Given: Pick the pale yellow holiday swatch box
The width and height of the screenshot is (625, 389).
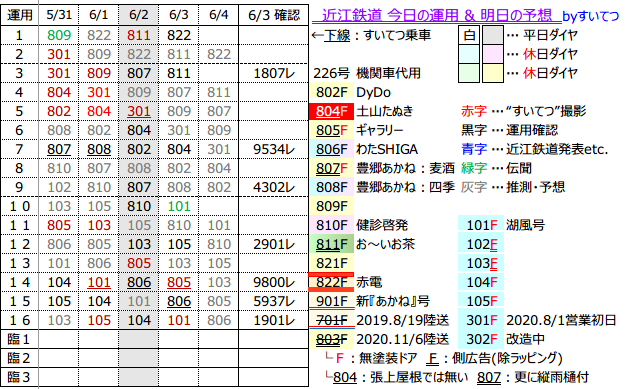Looking at the screenshot, I should point(493,73).
